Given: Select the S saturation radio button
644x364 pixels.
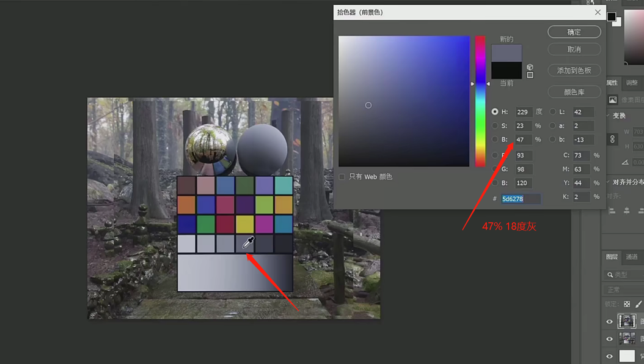Looking at the screenshot, I should point(495,126).
